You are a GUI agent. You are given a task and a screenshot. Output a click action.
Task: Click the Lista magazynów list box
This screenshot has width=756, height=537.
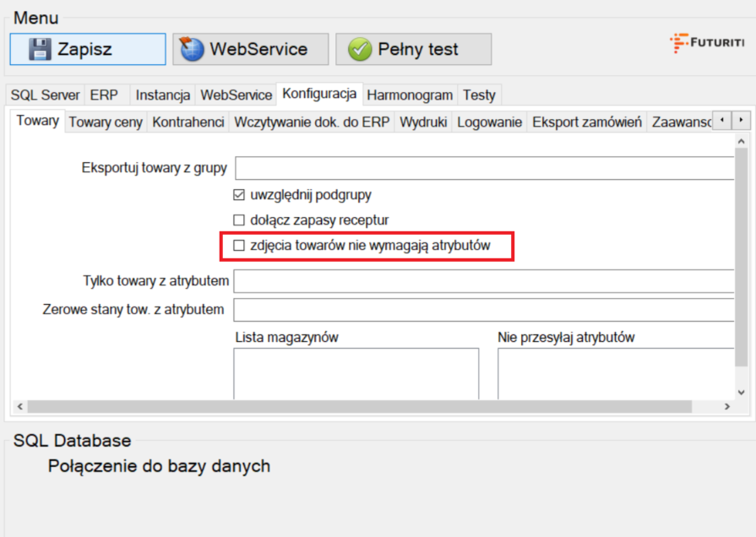point(356,372)
